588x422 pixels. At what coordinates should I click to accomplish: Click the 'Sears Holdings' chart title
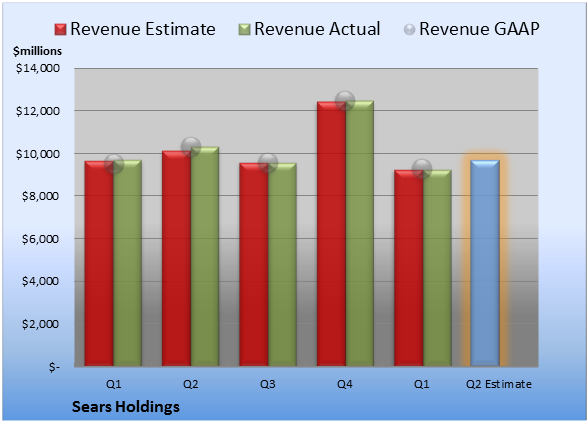126,407
